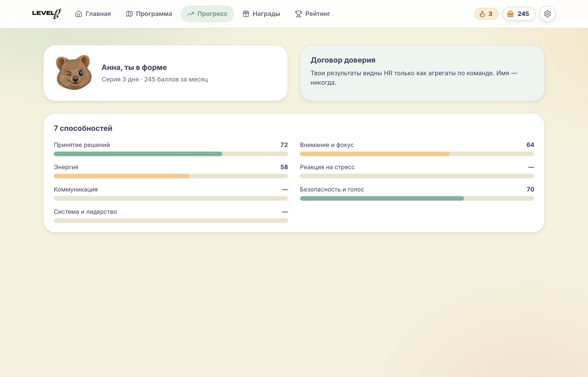The height and width of the screenshot is (377, 588).
Task: Click the 'Система и лидерство' label
Action: pos(85,212)
